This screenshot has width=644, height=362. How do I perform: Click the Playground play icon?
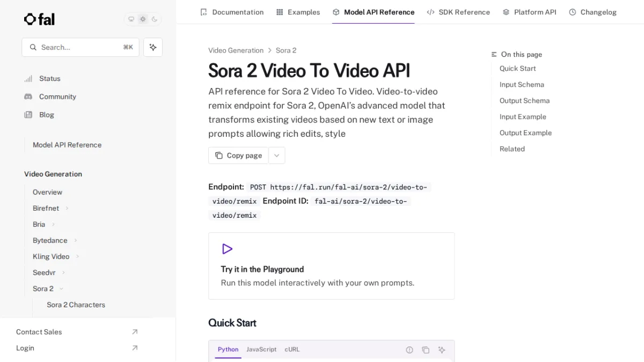[x=227, y=249]
